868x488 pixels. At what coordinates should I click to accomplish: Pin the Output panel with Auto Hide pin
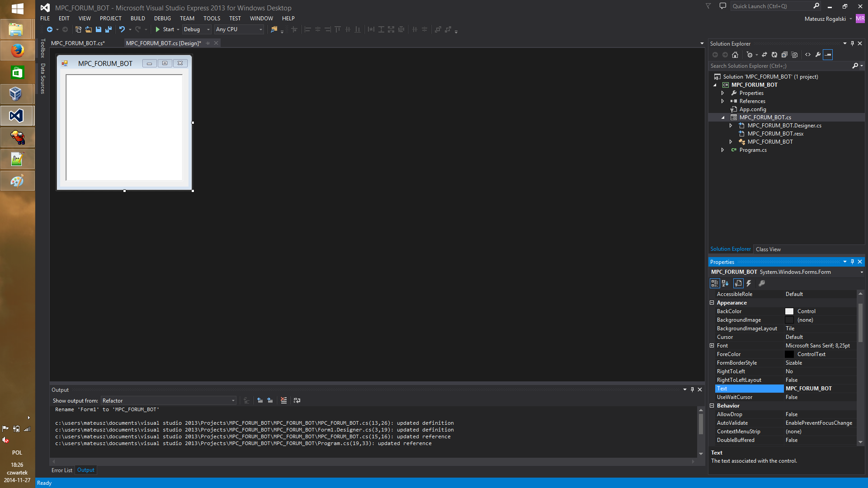tap(692, 389)
